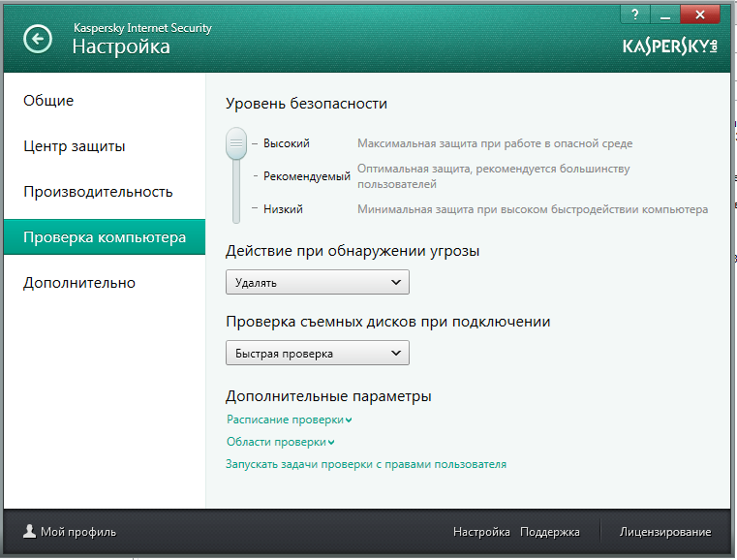
Task: Click the Дополнительные параметры heading
Action: pos(328,396)
